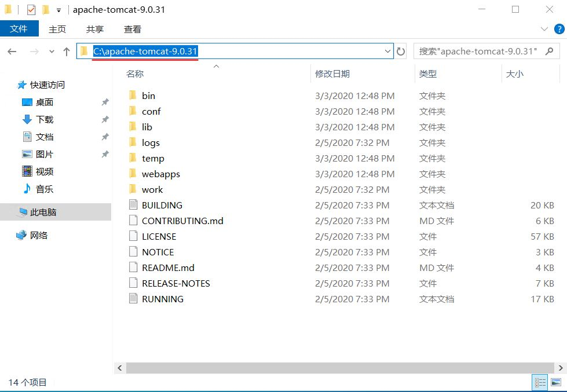Image resolution: width=567 pixels, height=392 pixels.
Task: Click the 文本文档 type of RUNNING
Action: tap(437, 299)
